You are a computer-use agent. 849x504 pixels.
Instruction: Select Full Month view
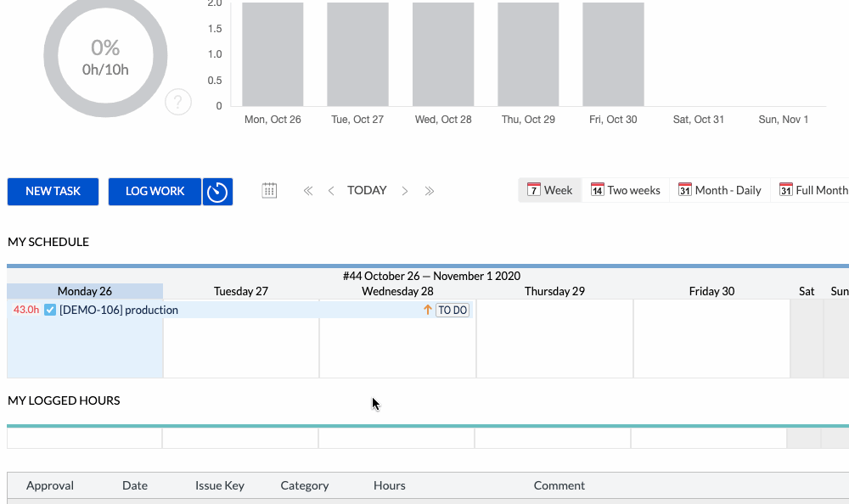[x=813, y=190]
